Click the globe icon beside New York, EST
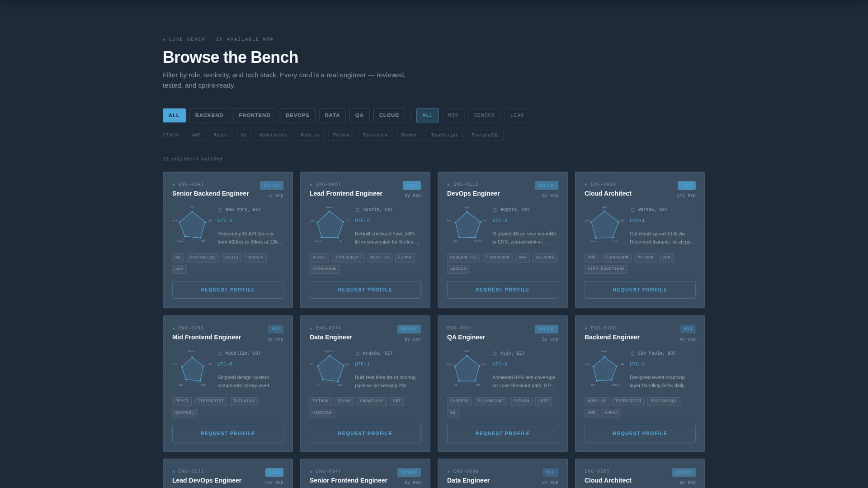Viewport: 868px width, 488px height. (220, 210)
